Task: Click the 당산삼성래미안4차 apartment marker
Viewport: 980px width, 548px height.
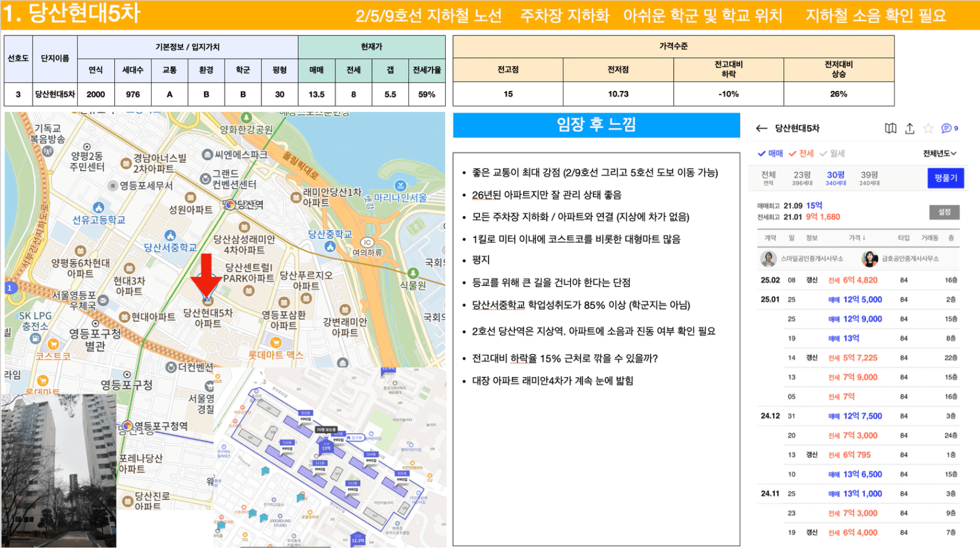Action: (x=244, y=227)
